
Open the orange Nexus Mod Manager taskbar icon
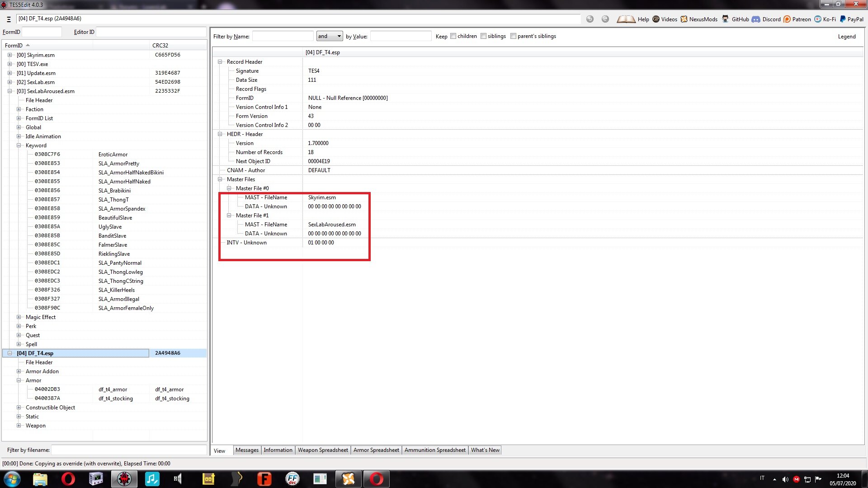point(349,479)
